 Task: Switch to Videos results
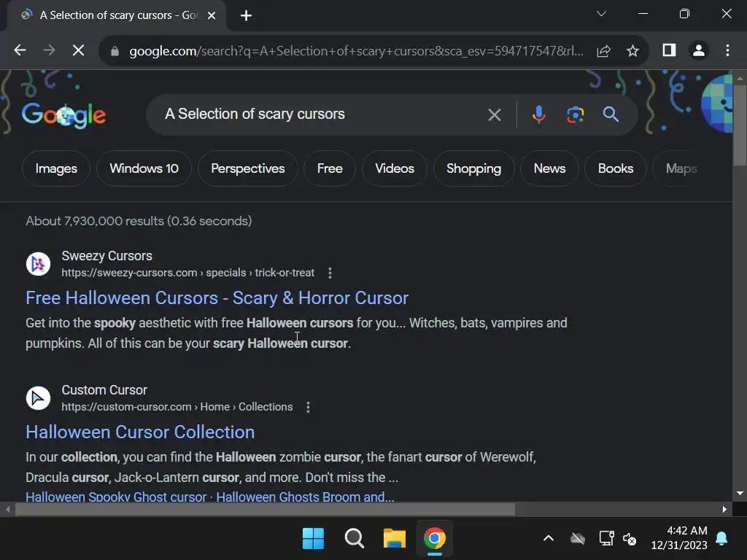coord(395,168)
